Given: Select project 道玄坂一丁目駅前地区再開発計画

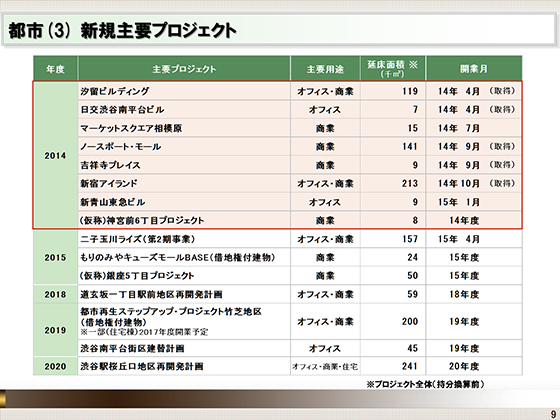Looking at the screenshot, I should point(151,294).
